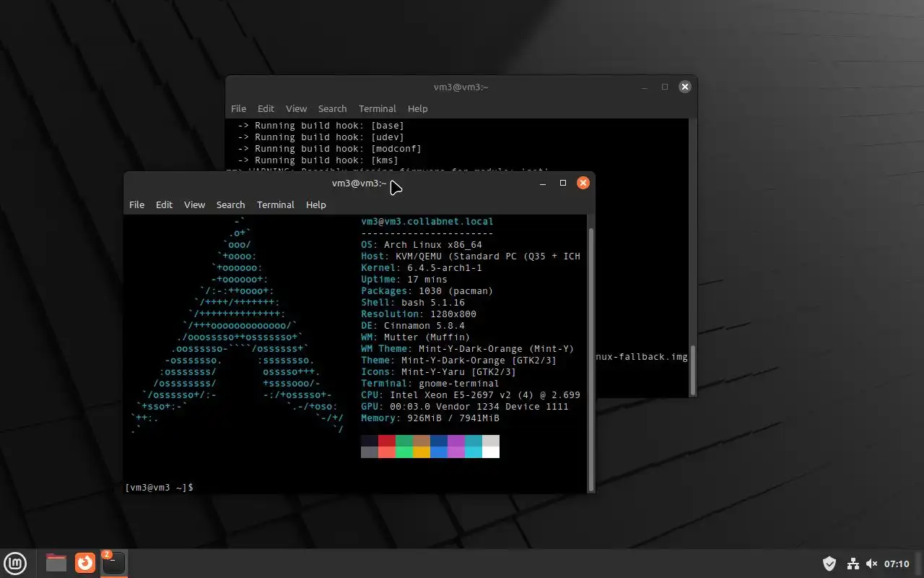The height and width of the screenshot is (578, 924).
Task: Click the background terminal scrollbar
Action: [x=693, y=368]
